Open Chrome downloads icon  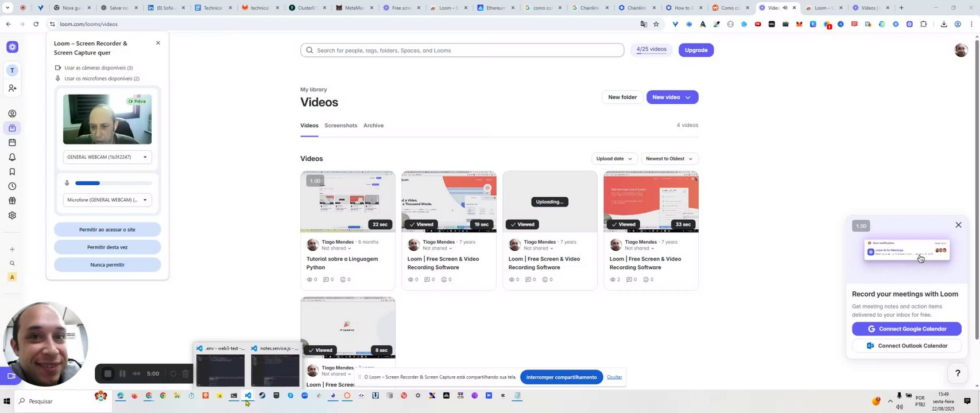(x=944, y=24)
